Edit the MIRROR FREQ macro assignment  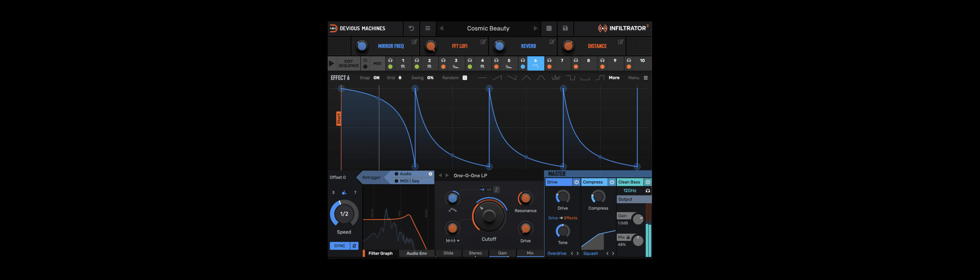coord(415,42)
